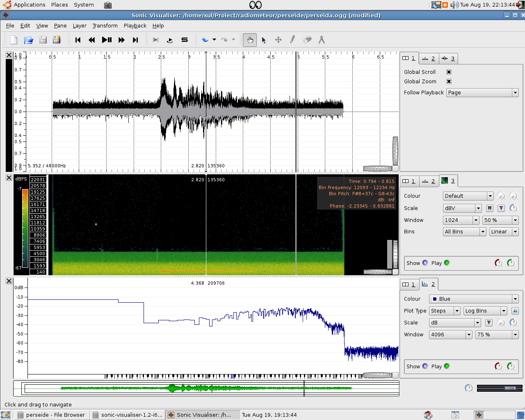525x420 pixels.
Task: Close the waveform pane with its X
Action: coord(9,55)
